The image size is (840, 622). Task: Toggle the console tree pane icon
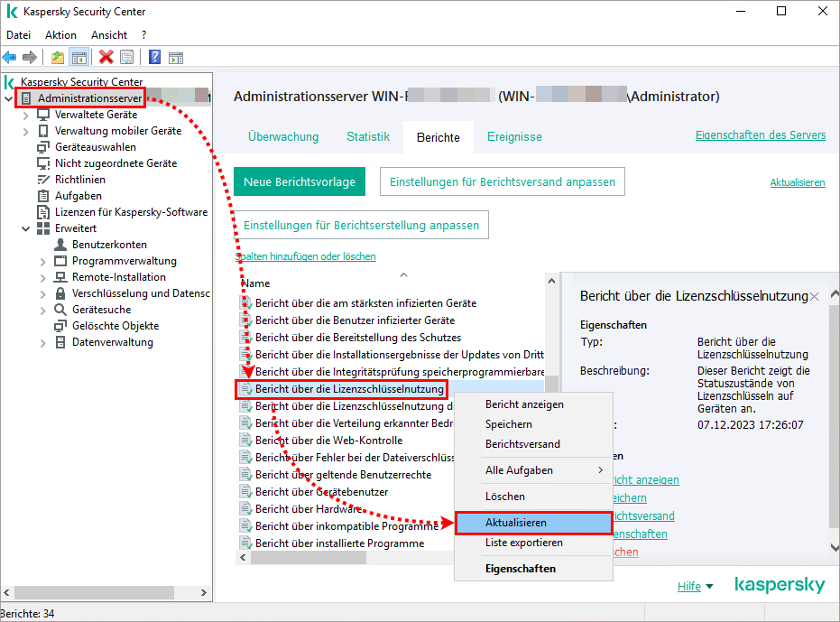[x=78, y=57]
